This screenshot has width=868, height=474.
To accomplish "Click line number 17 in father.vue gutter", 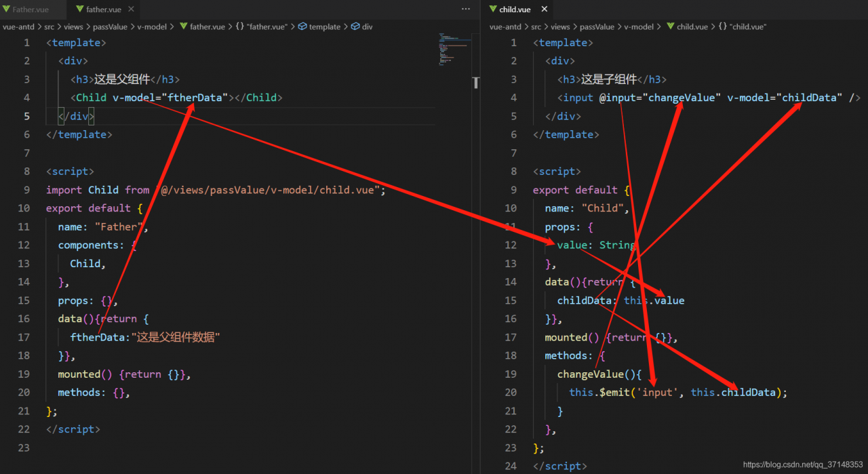I will coord(24,337).
